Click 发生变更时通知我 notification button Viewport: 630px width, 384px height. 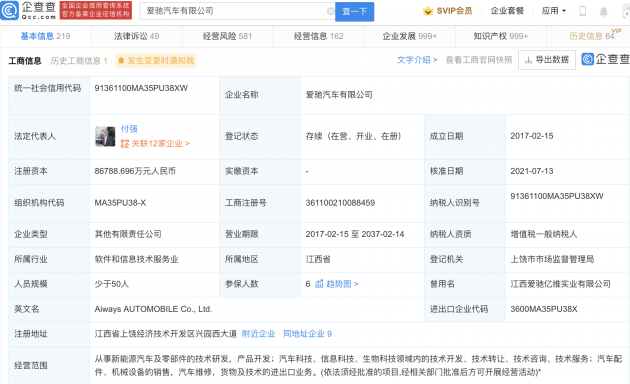click(156, 61)
